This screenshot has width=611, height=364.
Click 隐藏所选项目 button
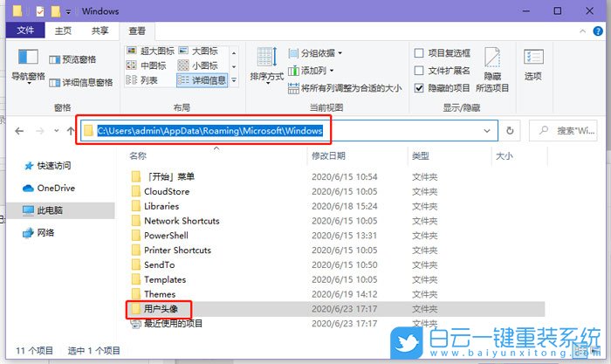(492, 70)
